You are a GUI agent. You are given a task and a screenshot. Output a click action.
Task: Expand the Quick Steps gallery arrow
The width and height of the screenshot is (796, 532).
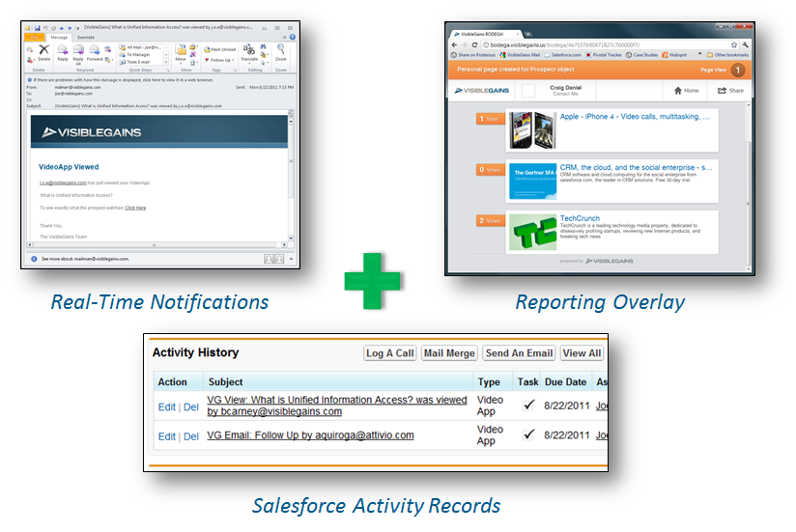[x=166, y=63]
